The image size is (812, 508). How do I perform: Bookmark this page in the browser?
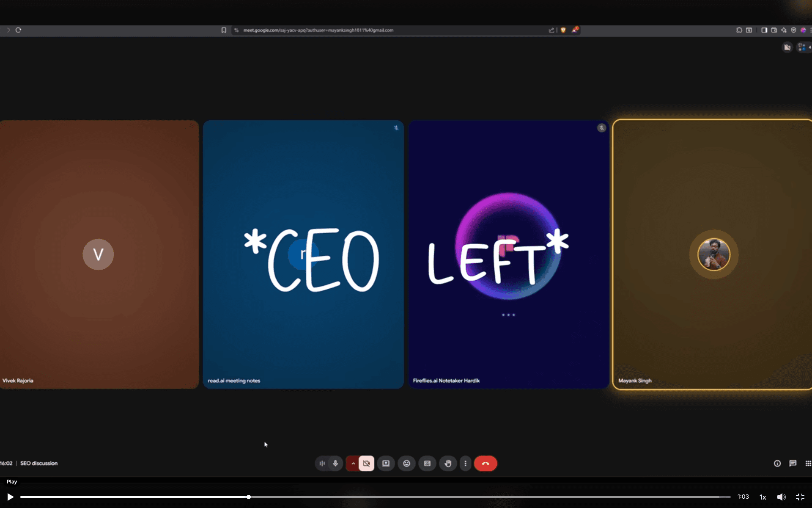[224, 30]
